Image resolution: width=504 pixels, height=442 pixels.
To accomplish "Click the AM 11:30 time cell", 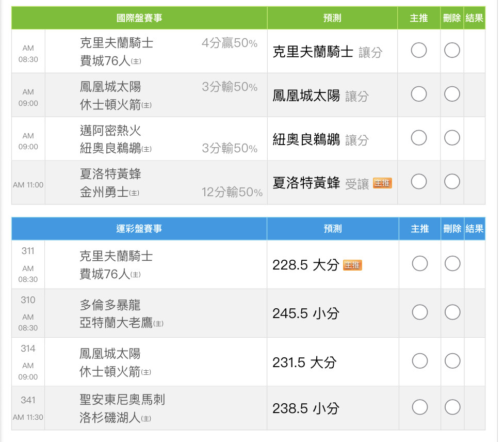I will point(28,417).
